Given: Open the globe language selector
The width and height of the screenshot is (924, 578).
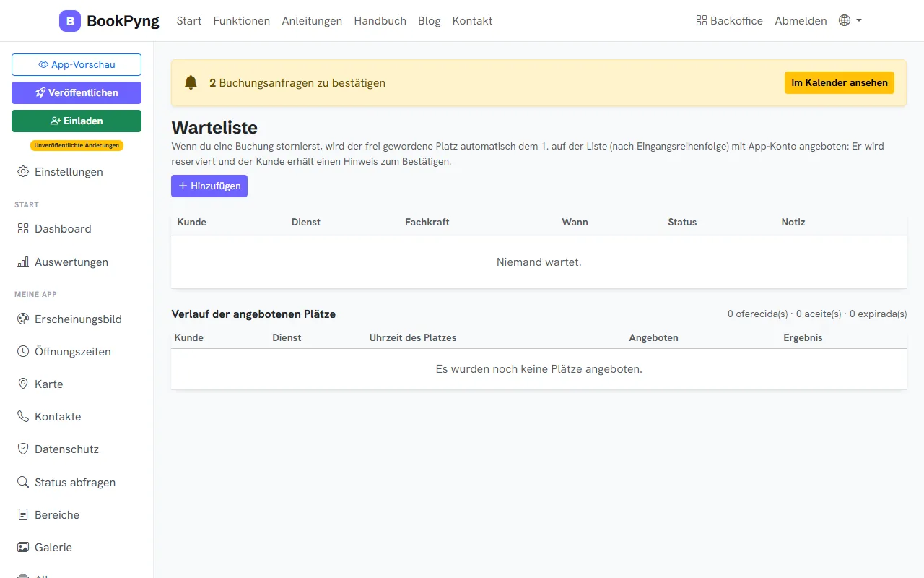Looking at the screenshot, I should pos(850,21).
